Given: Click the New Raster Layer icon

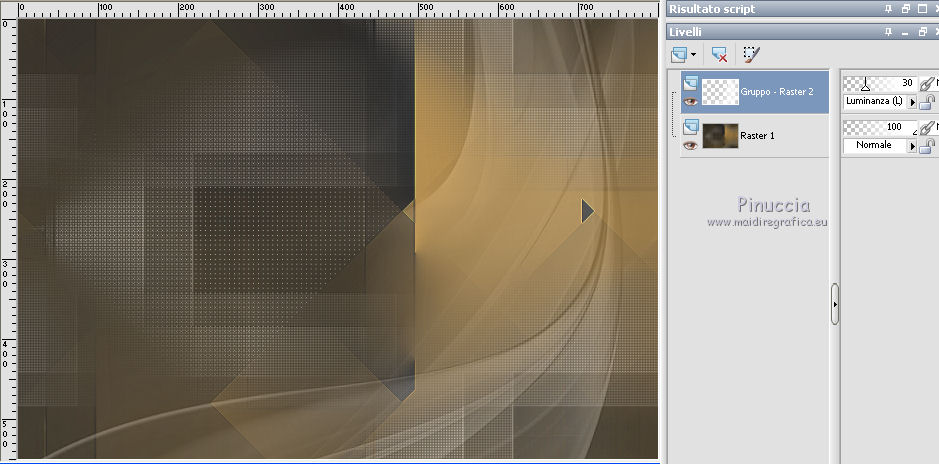Looking at the screenshot, I should pos(679,54).
